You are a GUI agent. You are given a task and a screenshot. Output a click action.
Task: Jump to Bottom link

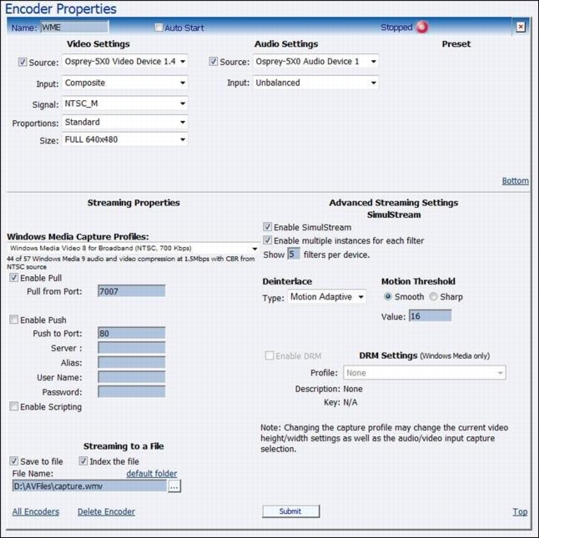pos(515,181)
